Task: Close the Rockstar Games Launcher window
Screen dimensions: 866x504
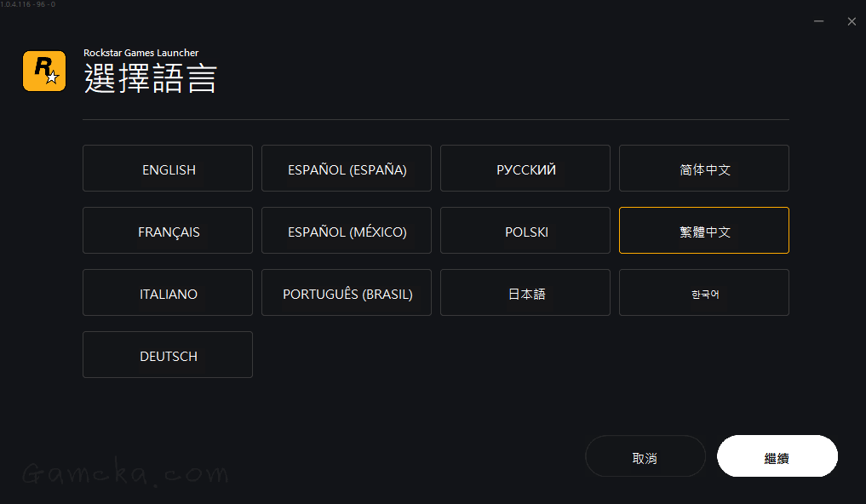Action: [852, 21]
